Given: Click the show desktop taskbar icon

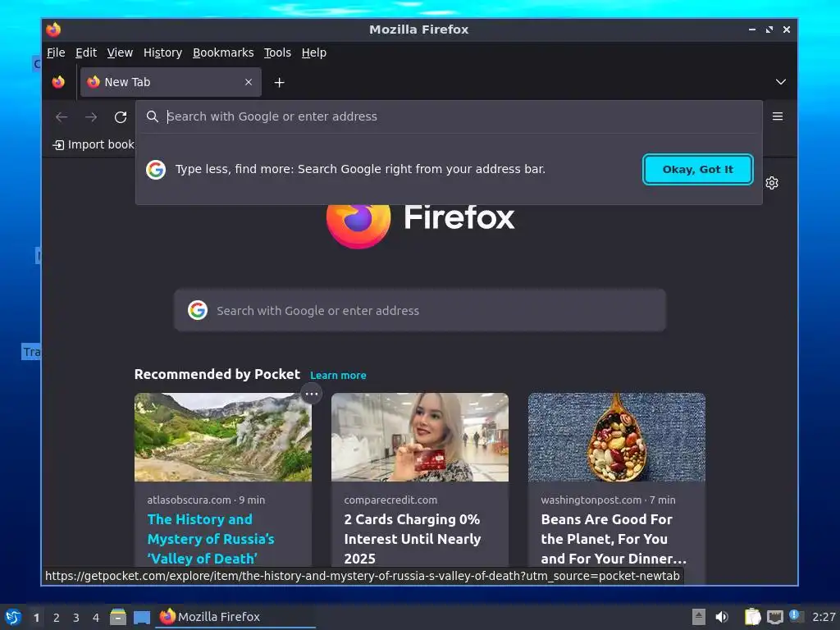Looking at the screenshot, I should pos(142,618).
